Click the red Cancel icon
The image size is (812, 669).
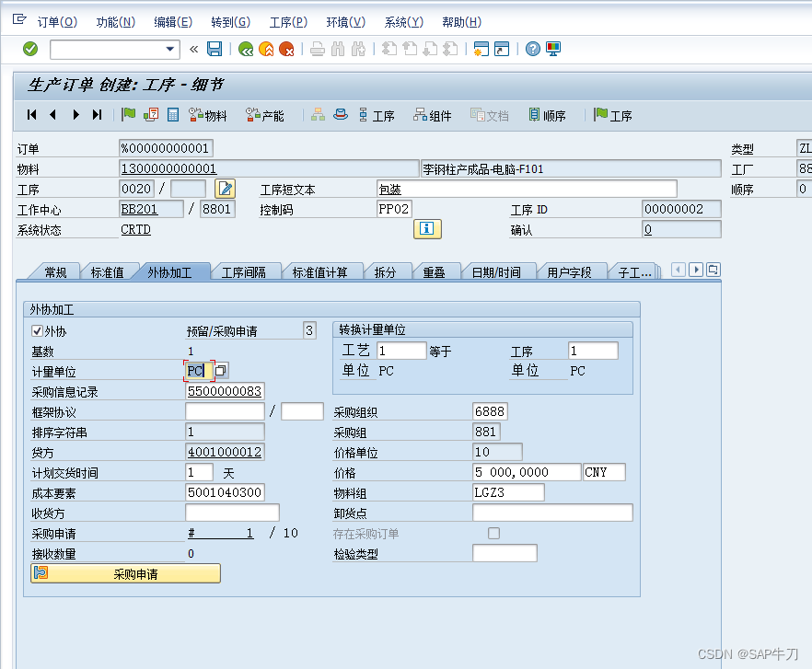click(286, 49)
